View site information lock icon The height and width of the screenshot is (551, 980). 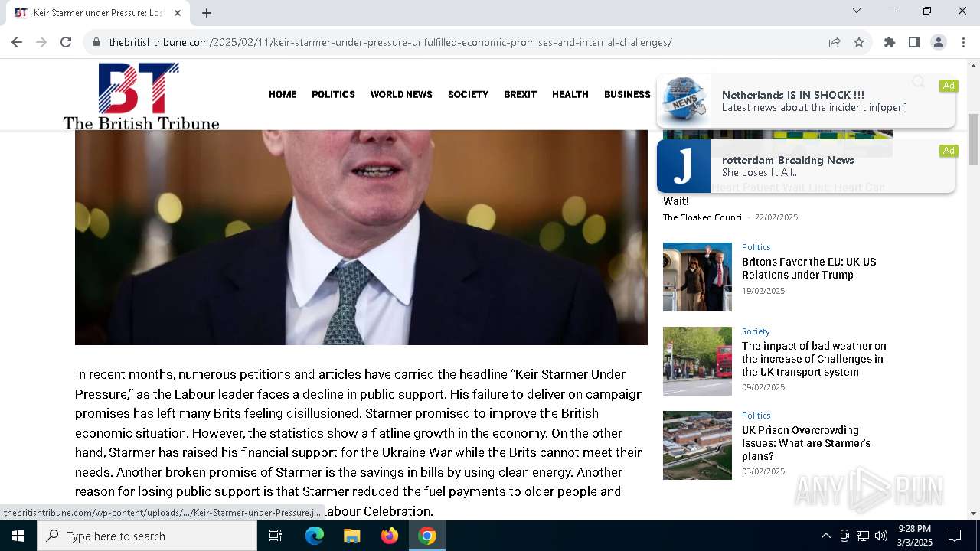click(x=96, y=42)
